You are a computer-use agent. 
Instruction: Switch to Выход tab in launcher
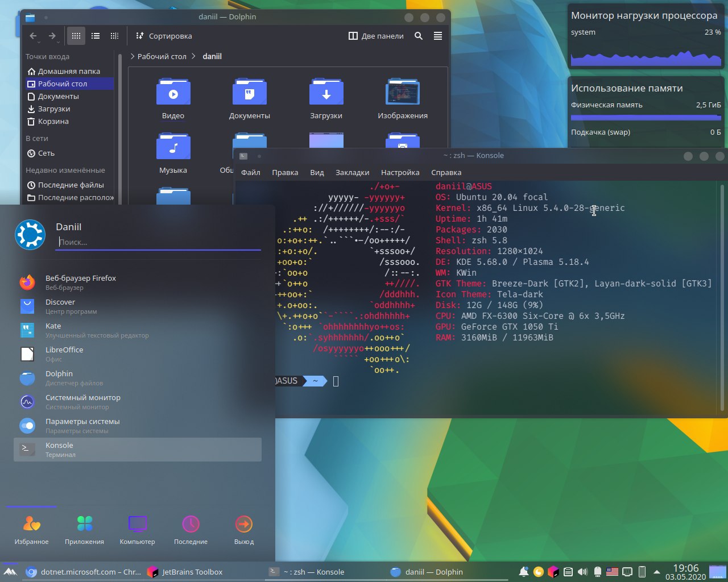(244, 530)
